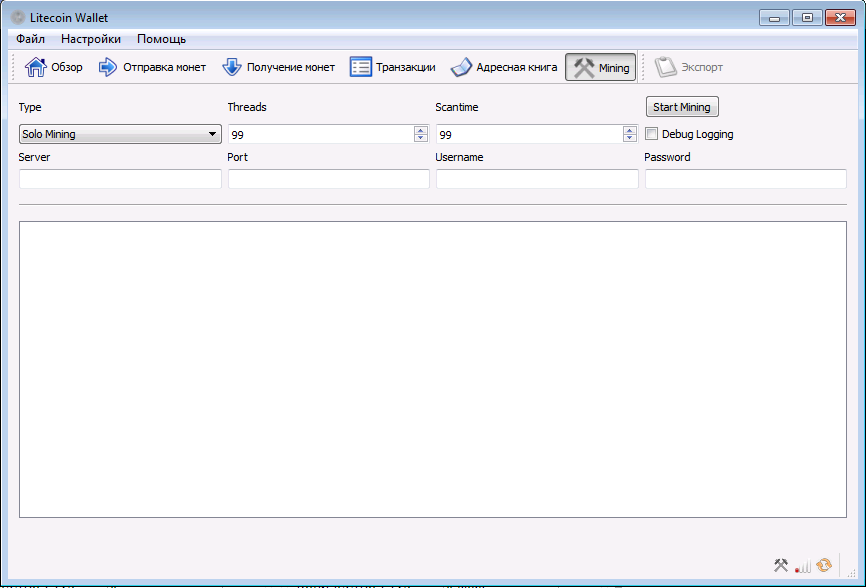Click inside the mining output log area
This screenshot has height=588, width=866.
click(x=433, y=369)
